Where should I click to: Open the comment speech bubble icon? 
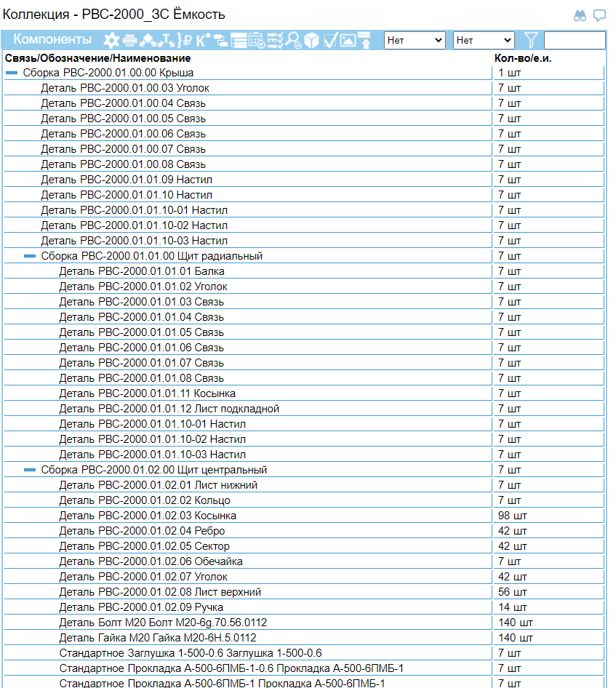pos(599,15)
